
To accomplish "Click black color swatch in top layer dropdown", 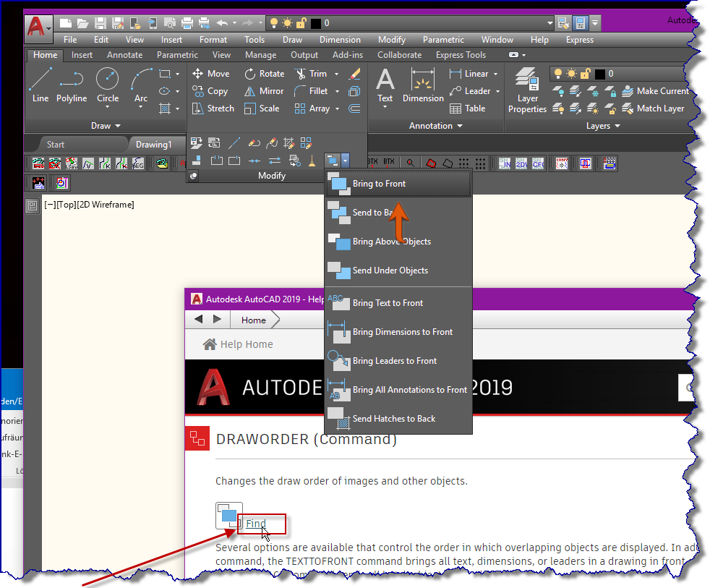I will point(316,23).
